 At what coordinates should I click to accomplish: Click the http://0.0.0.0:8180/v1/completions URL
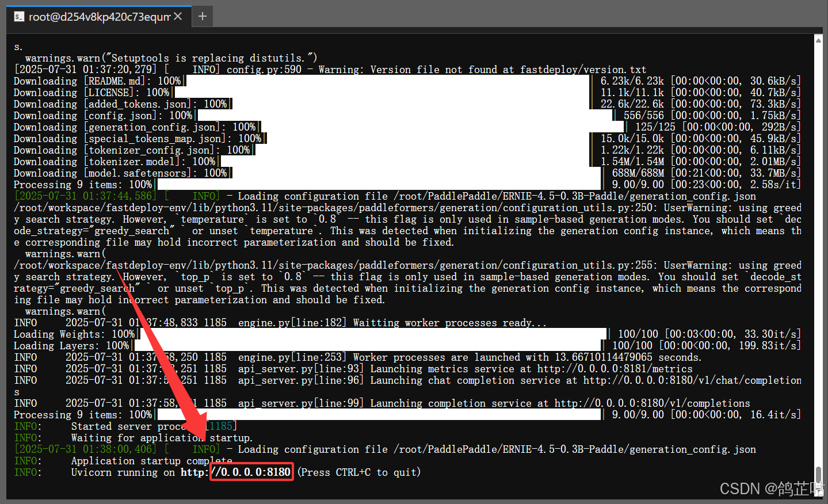point(652,403)
